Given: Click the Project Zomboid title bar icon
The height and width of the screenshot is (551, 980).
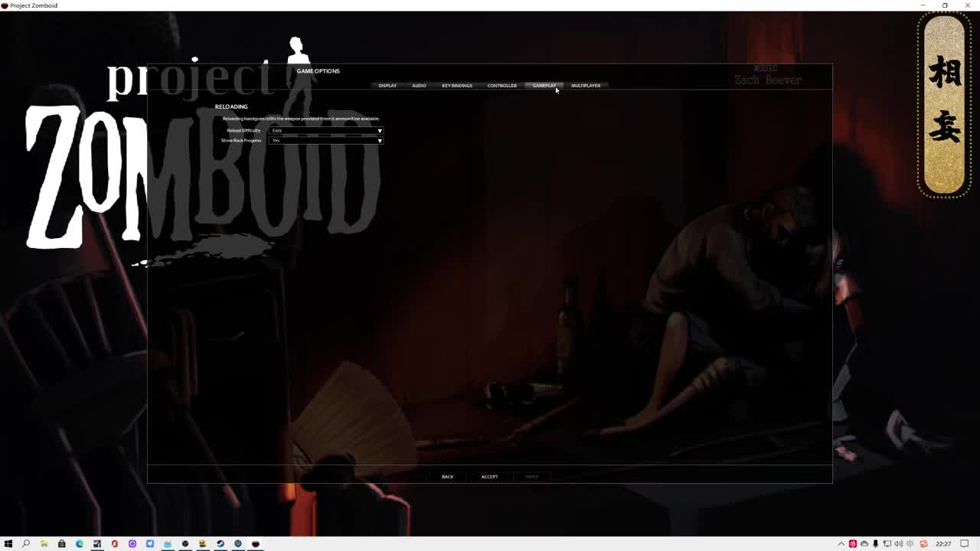Looking at the screenshot, I should point(5,5).
